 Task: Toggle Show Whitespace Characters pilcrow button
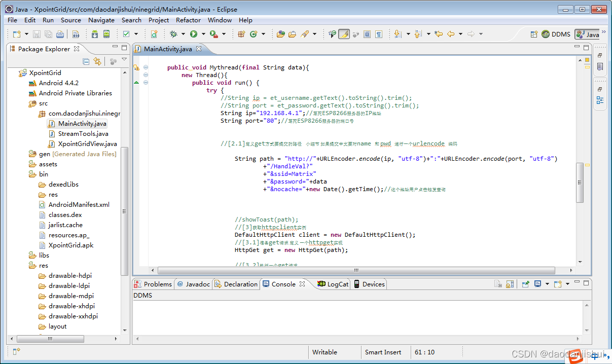(x=378, y=34)
